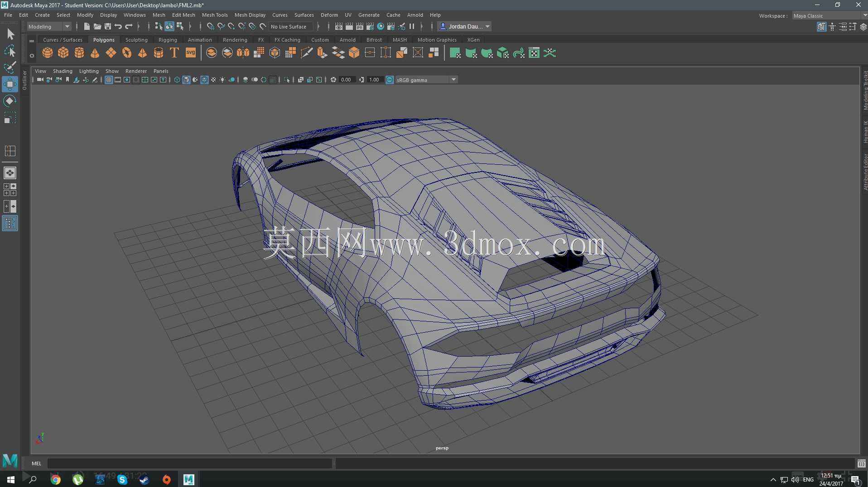Create a polygon plane from the shelf
The height and width of the screenshot is (487, 868).
pos(111,53)
